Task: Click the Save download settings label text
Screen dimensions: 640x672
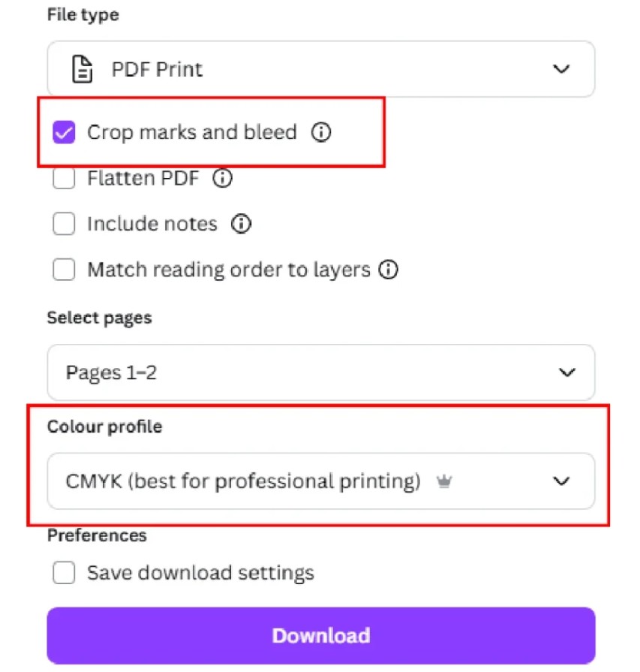Action: pos(200,573)
